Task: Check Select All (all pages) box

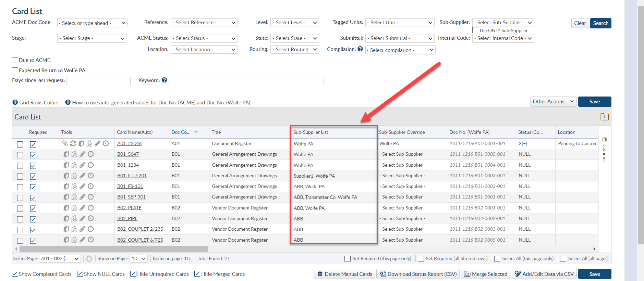Action: [563, 258]
